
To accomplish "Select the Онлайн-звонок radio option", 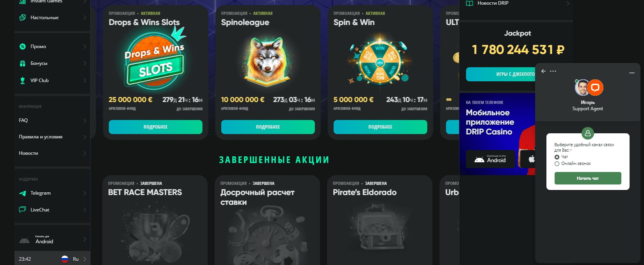I will click(557, 164).
